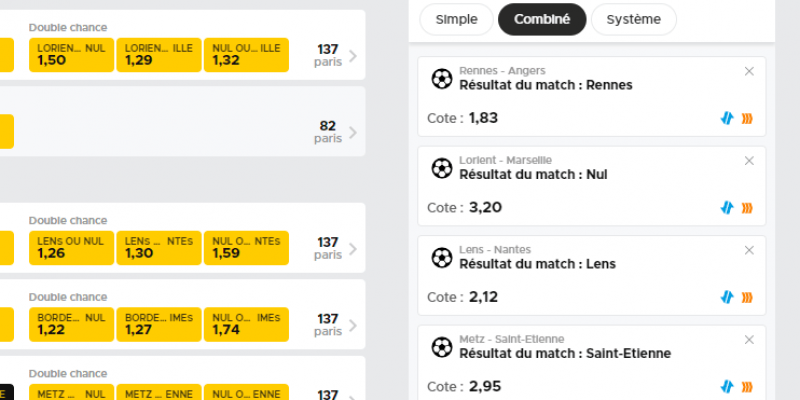Remove the Rennes - Angers bet from slip
This screenshot has height=400, width=800.
[x=749, y=71]
